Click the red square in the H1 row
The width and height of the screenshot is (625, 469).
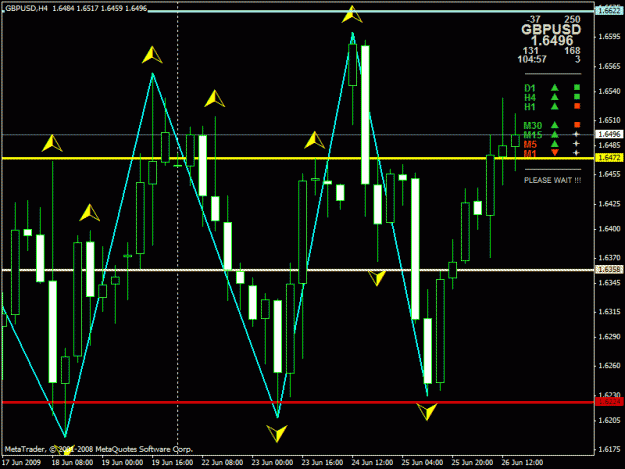(x=577, y=106)
